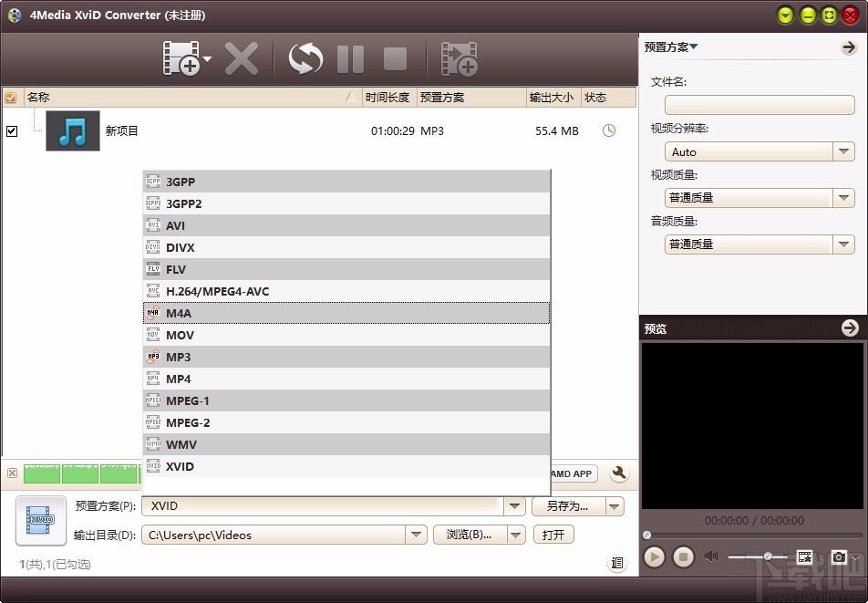Toggle the select-all checkbox in list header
Viewport: 868px width, 603px height.
tap(11, 98)
